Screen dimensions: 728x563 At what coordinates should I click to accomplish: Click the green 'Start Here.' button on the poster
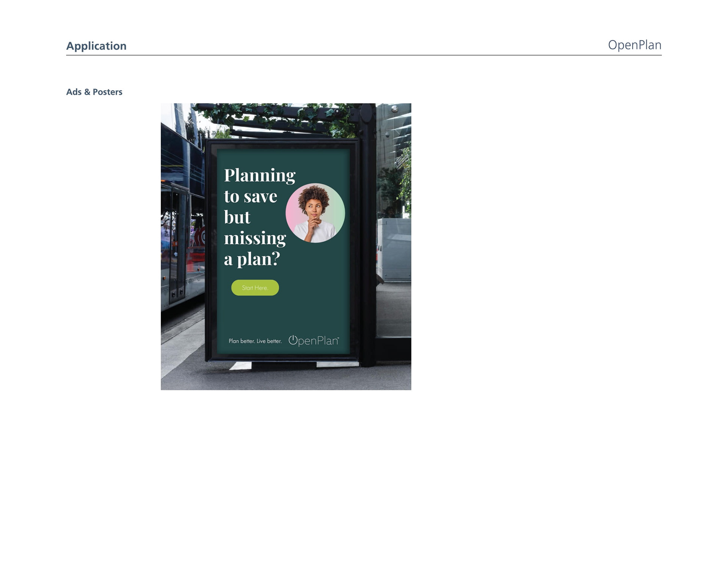[x=255, y=288]
